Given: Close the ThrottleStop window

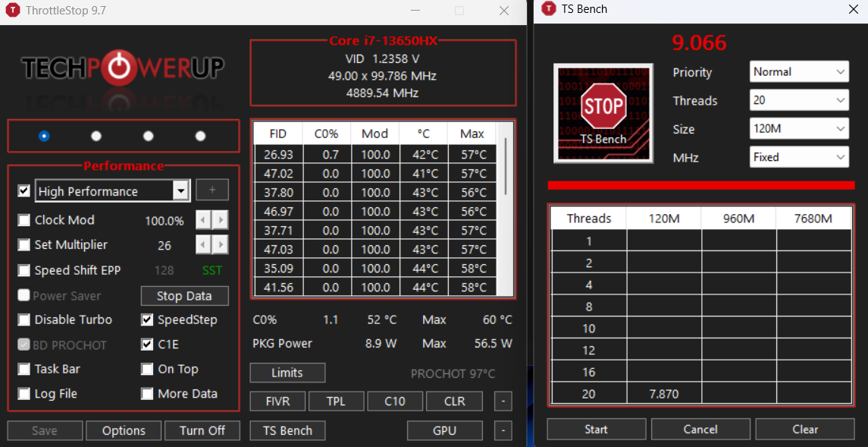Looking at the screenshot, I should [x=504, y=11].
